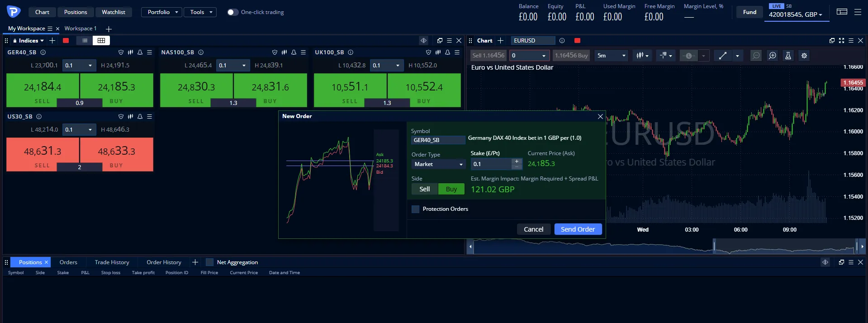Image resolution: width=868 pixels, height=323 pixels.
Task: Set a price alert on NAS100_SB
Action: click(x=294, y=52)
